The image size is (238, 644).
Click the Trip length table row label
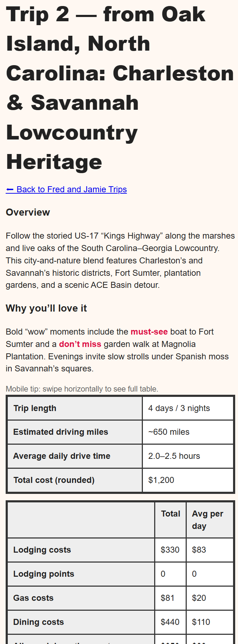pos(34,408)
